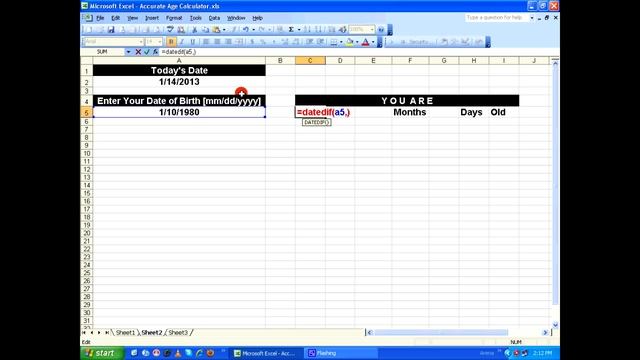
Task: Expand the Fill Color palette arrow
Action: tap(357, 42)
